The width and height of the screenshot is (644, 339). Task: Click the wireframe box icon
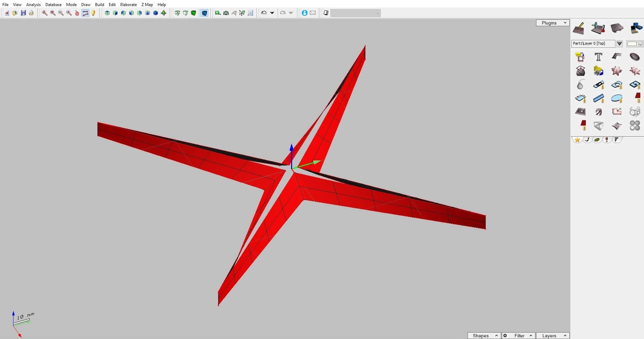pyautogui.click(x=598, y=126)
